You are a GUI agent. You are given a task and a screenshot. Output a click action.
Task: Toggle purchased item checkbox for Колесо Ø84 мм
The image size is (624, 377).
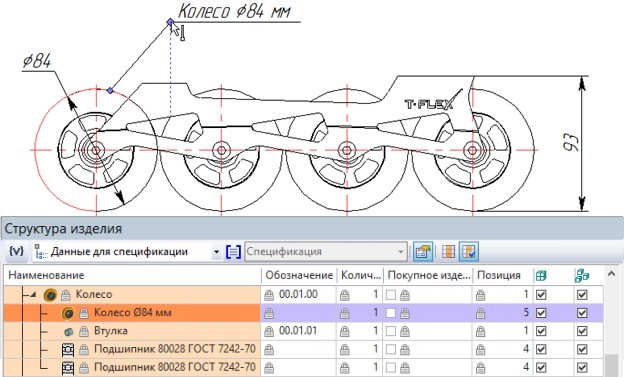coord(391,313)
